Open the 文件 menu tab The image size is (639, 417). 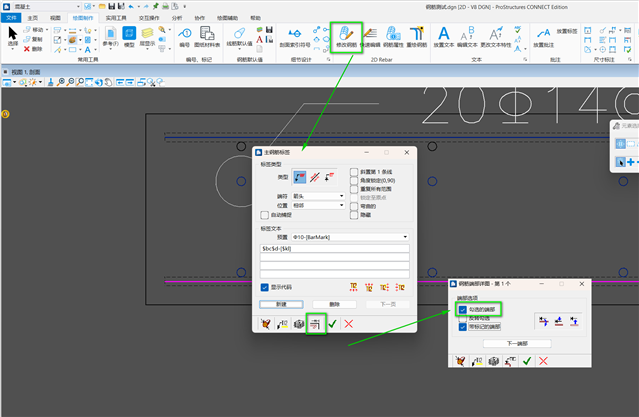tap(11, 18)
